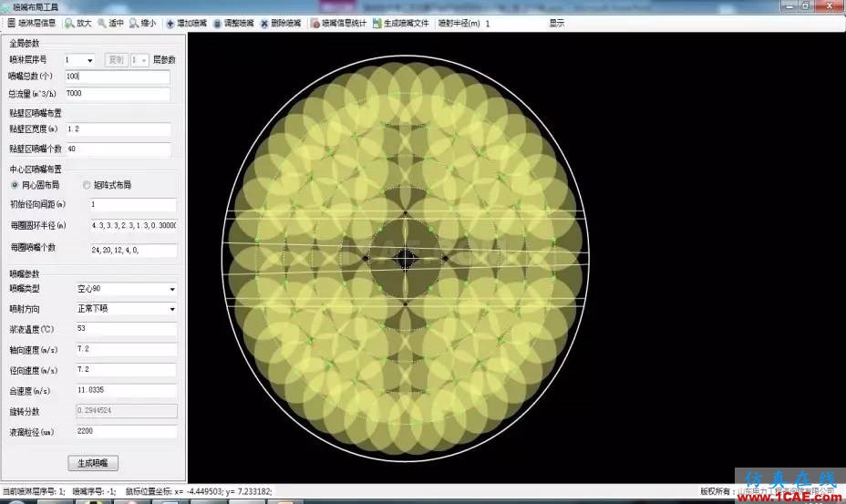Viewport: 846px width, 504px height.
Task: Click the 径向速度 field showing 7.2
Action: pos(126,370)
